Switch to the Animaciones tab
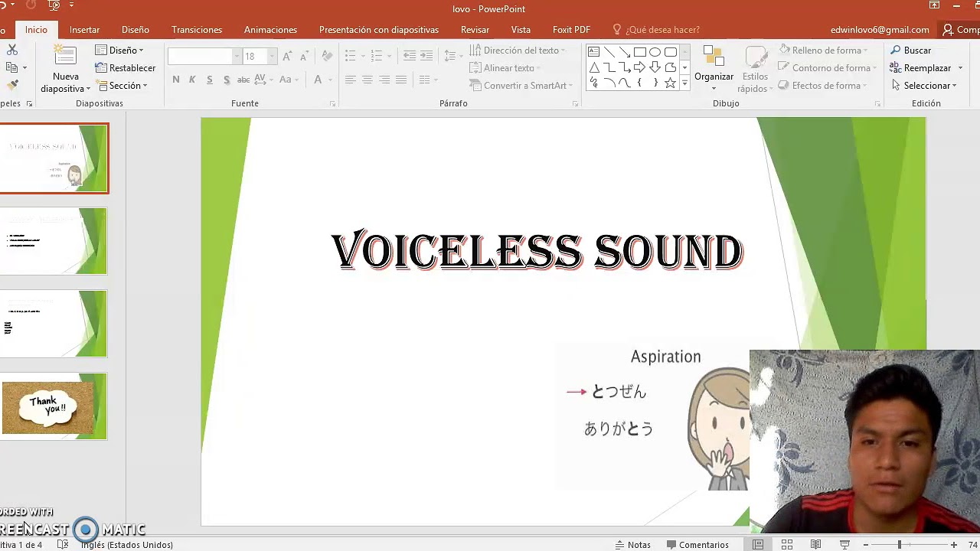Screen dimensions: 980x551 (x=270, y=30)
